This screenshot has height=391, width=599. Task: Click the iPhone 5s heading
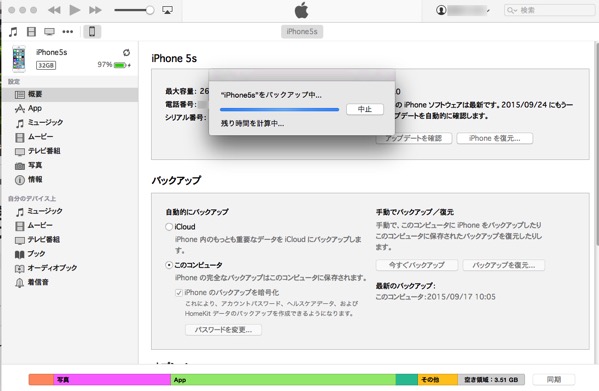pos(174,58)
